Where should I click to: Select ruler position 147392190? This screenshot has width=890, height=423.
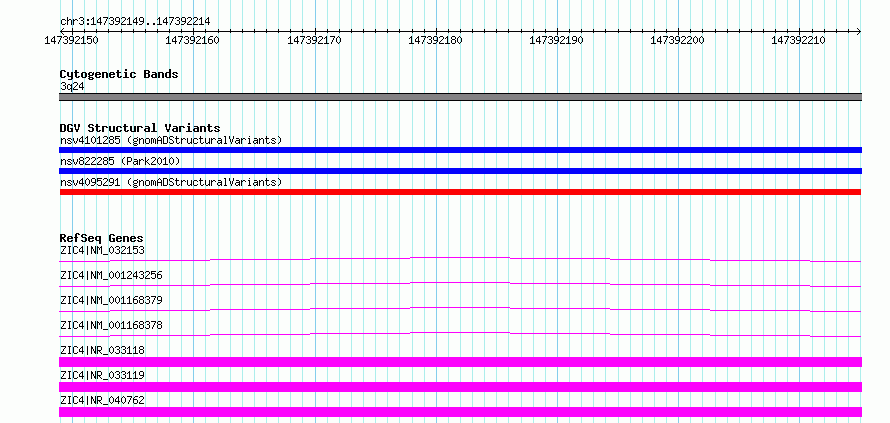coord(556,40)
